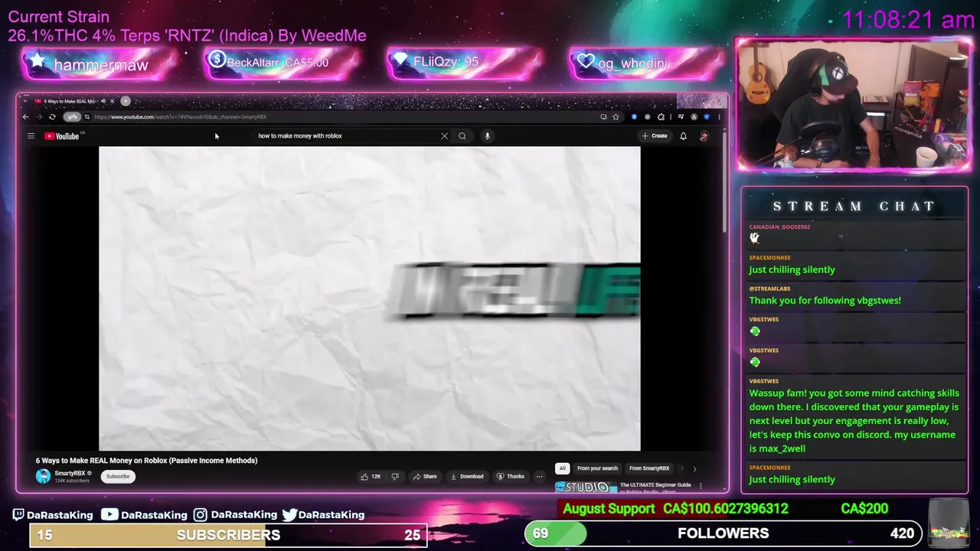Image resolution: width=980 pixels, height=551 pixels.
Task: Select the From SmartyRBX chip
Action: click(x=649, y=468)
